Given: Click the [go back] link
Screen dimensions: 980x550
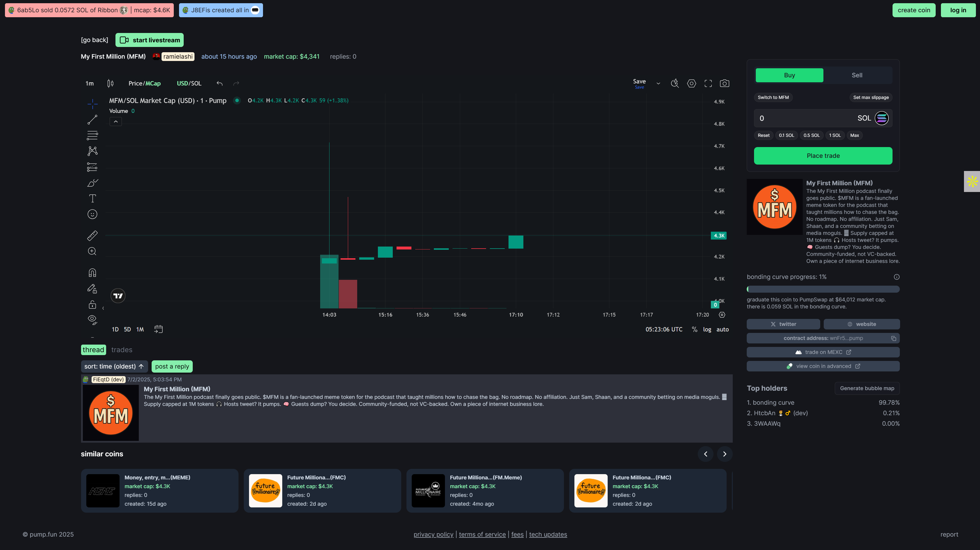Looking at the screenshot, I should click(x=94, y=40).
